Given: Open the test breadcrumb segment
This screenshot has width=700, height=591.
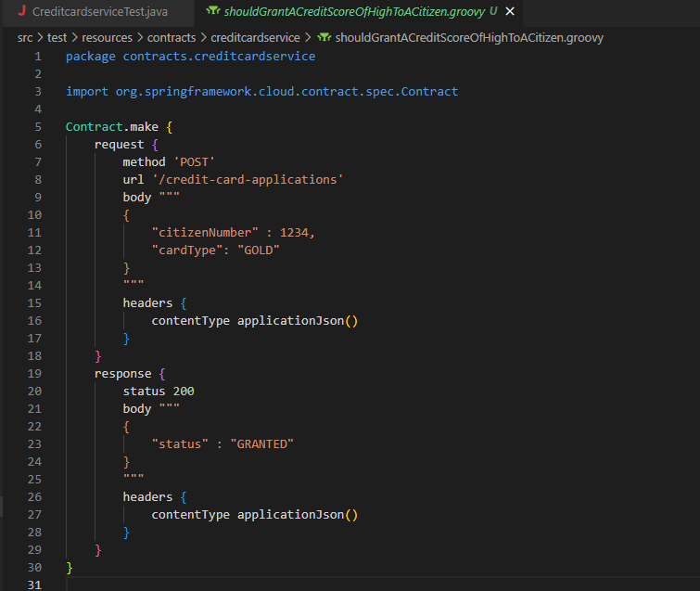Looking at the screenshot, I should 57,38.
